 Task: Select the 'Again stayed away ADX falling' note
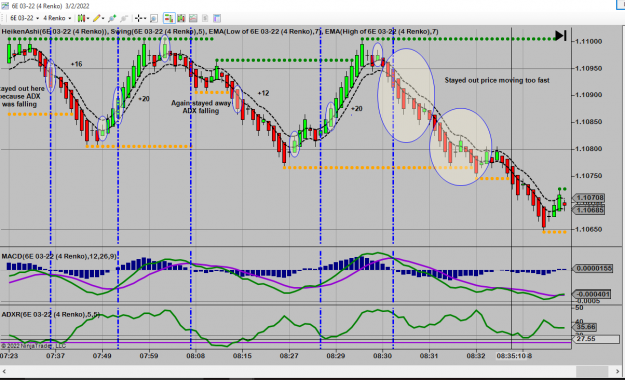(x=201, y=107)
